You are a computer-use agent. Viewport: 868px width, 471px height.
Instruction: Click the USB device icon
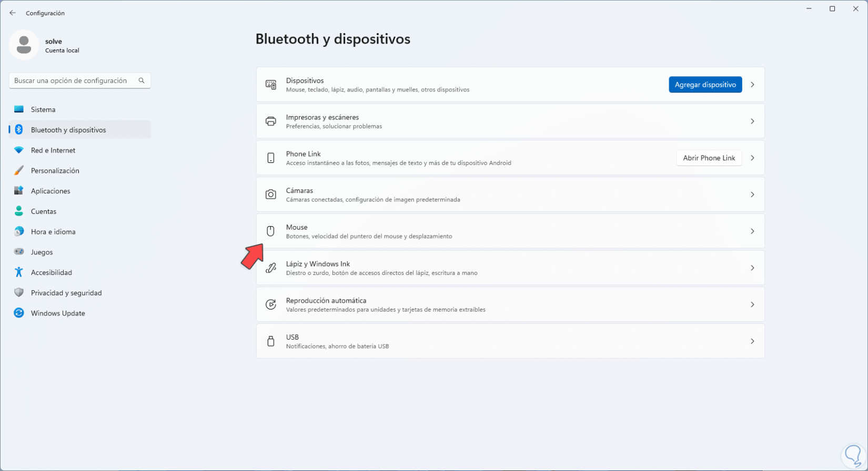click(x=270, y=342)
